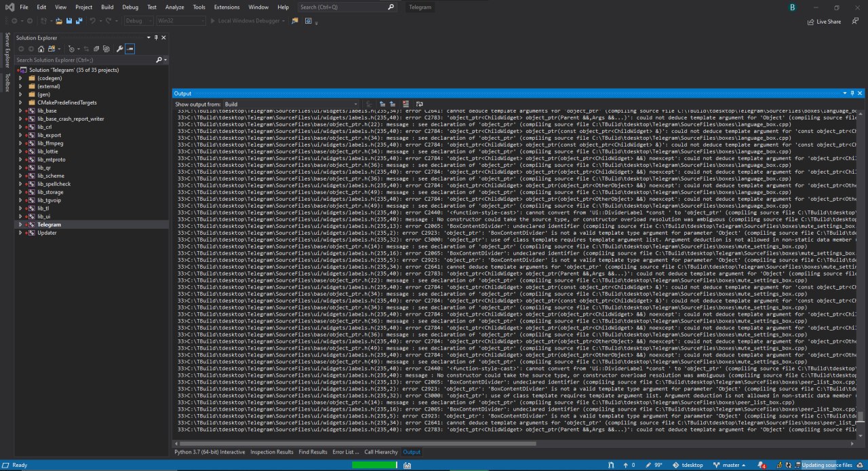868x471 pixels.
Task: Open the Analyze menu
Action: click(x=174, y=7)
